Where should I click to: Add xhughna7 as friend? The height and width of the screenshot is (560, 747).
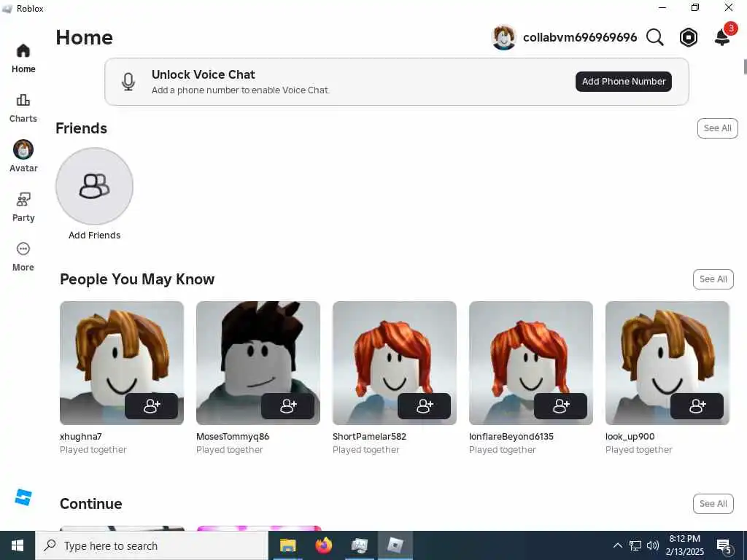click(152, 405)
